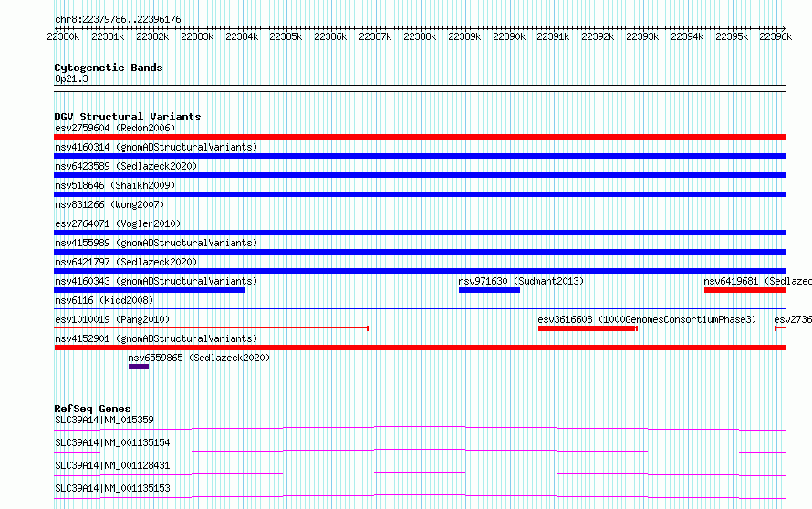The width and height of the screenshot is (812, 509).
Task: Click the red bar under esv3616608
Action: tap(588, 328)
